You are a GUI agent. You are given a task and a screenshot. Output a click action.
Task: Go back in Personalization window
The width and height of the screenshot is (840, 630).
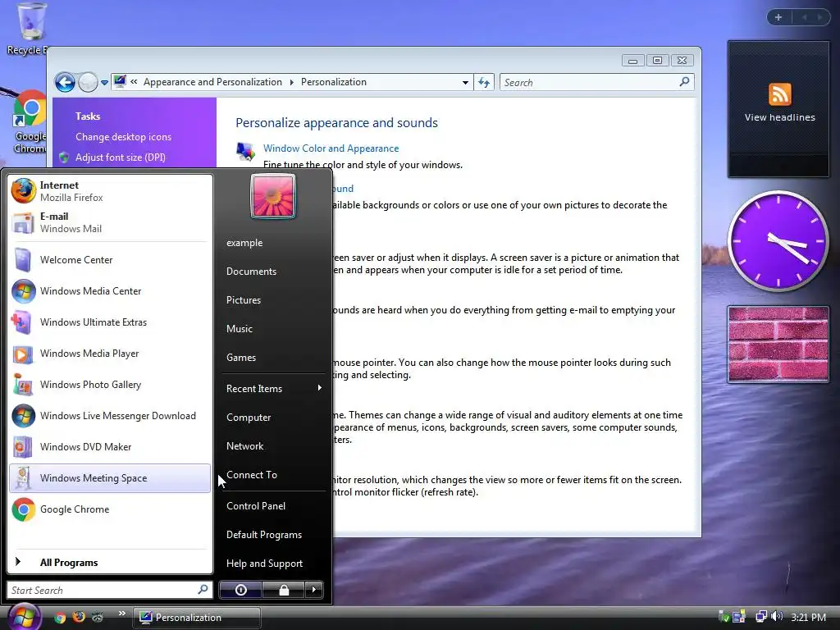click(x=66, y=83)
